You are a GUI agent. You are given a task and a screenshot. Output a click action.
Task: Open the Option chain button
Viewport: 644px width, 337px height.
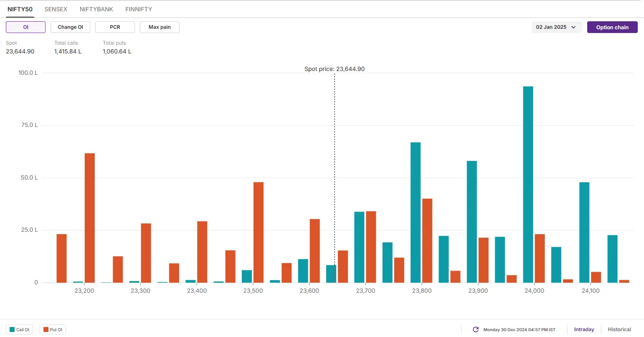coord(612,27)
